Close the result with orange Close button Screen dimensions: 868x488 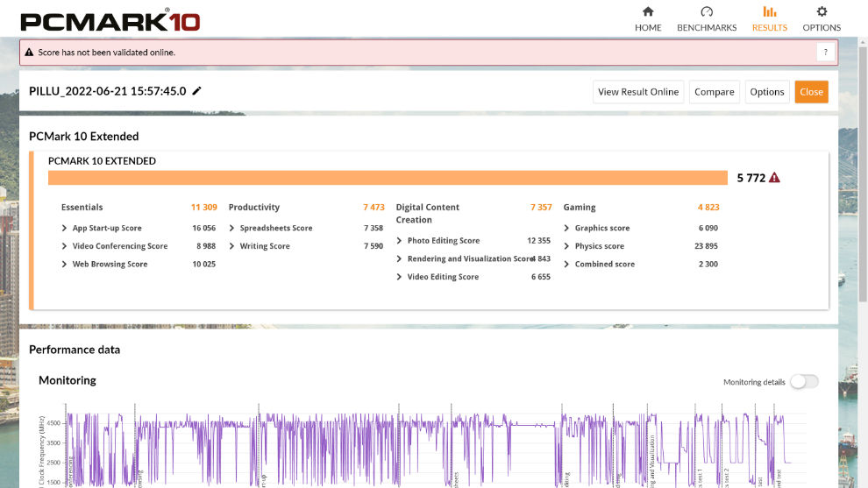[x=811, y=92]
